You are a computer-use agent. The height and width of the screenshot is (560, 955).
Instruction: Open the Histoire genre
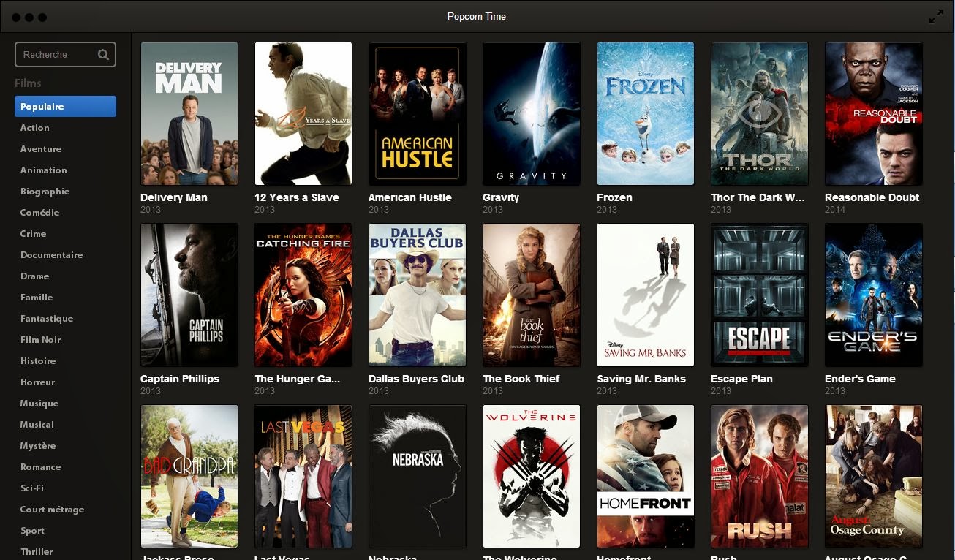[x=38, y=361]
